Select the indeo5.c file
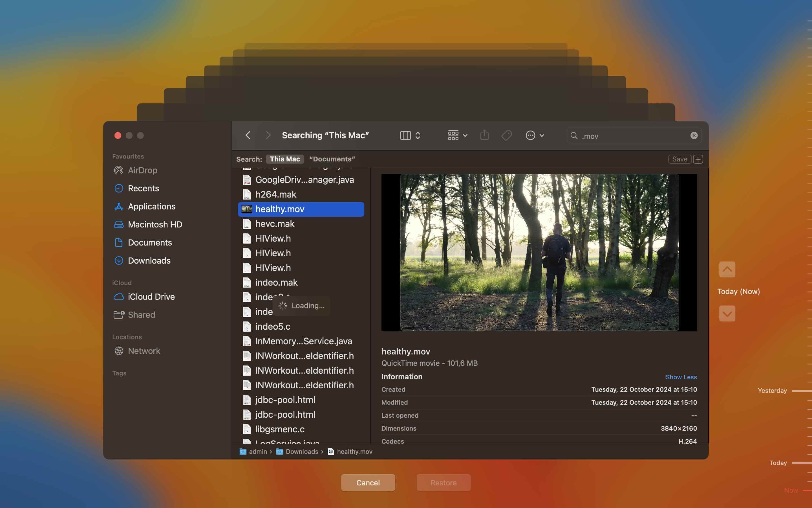 (x=301, y=327)
